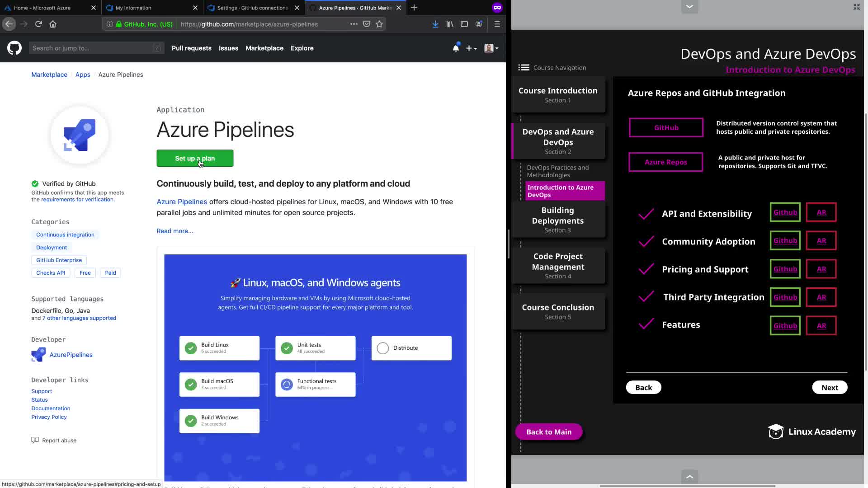Click the Read more link

point(175,231)
